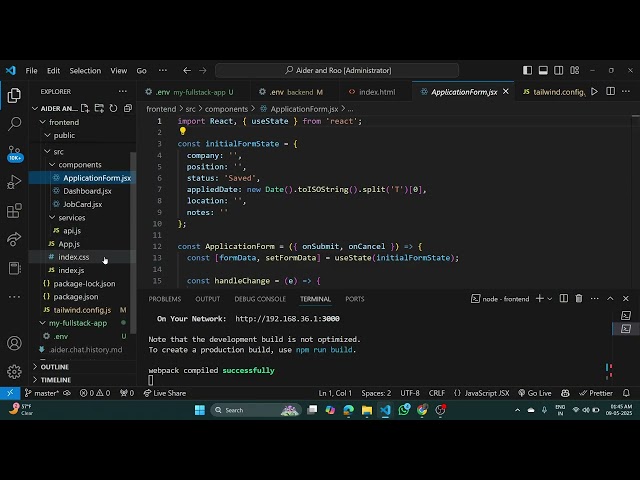Open WhatsApp from the Windows taskbar
Screen dimensions: 640x480
tap(404, 410)
